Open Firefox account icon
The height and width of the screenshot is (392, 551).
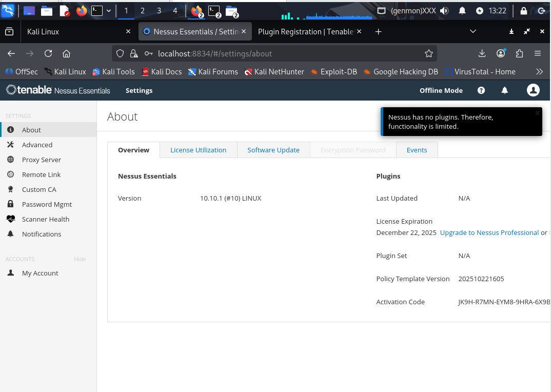click(501, 53)
